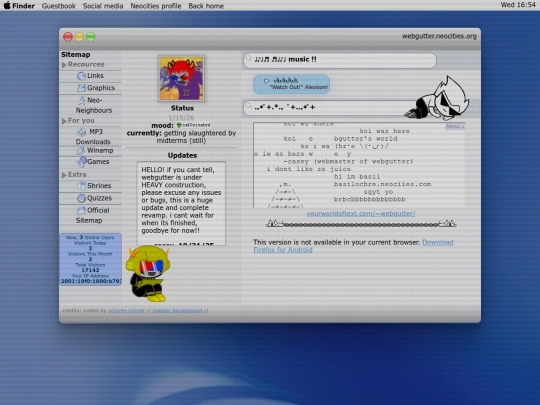The image size is (540, 405).
Task: Click the Apple logo in menu bar
Action: (7, 6)
